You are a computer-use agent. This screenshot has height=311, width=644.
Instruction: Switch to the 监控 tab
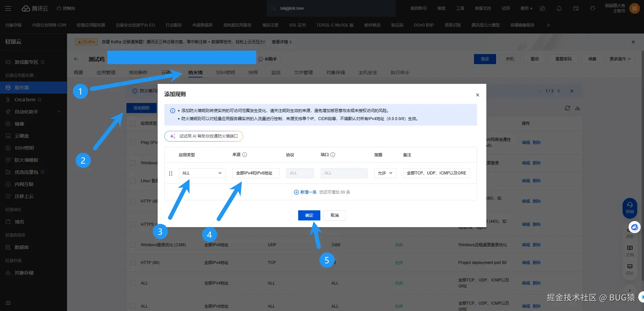pos(276,72)
